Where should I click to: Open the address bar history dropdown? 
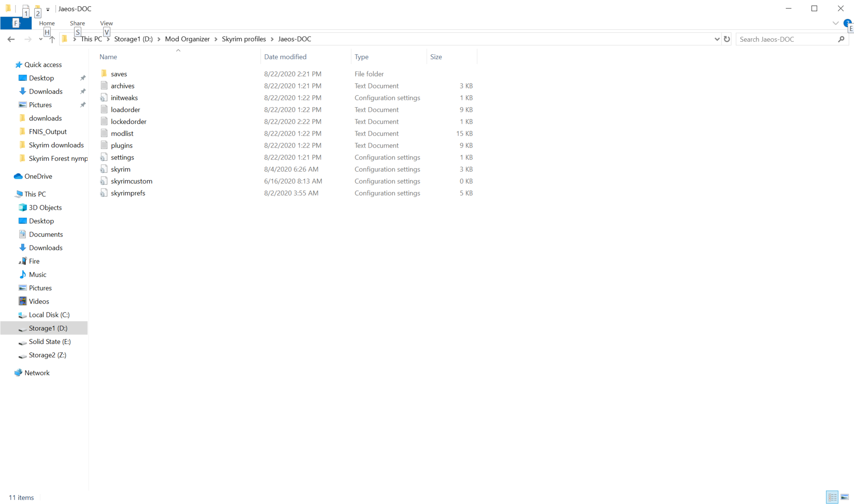(717, 39)
